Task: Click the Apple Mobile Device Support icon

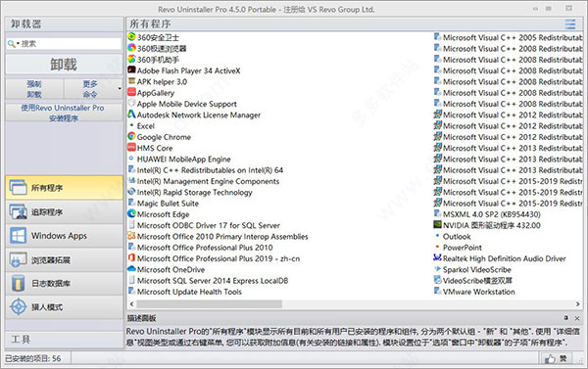Action: (131, 103)
